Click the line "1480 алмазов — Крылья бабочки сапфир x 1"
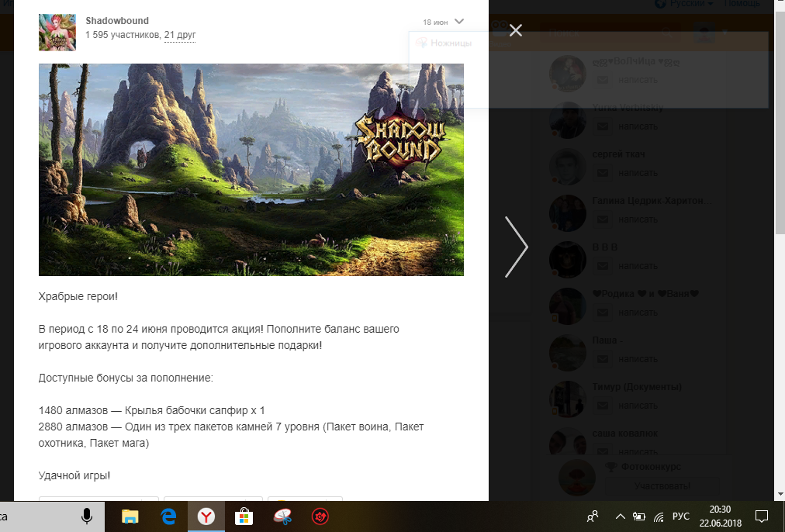Image resolution: width=785 pixels, height=532 pixels. (152, 410)
